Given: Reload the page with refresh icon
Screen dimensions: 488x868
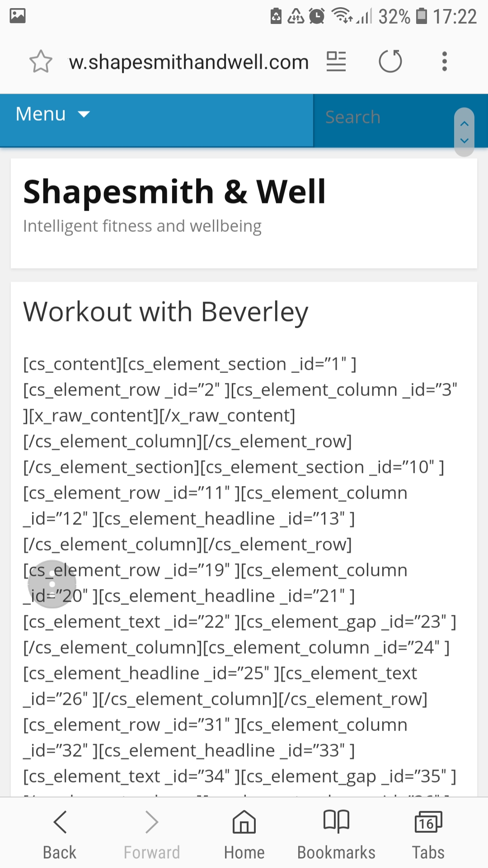Looking at the screenshot, I should tap(390, 61).
